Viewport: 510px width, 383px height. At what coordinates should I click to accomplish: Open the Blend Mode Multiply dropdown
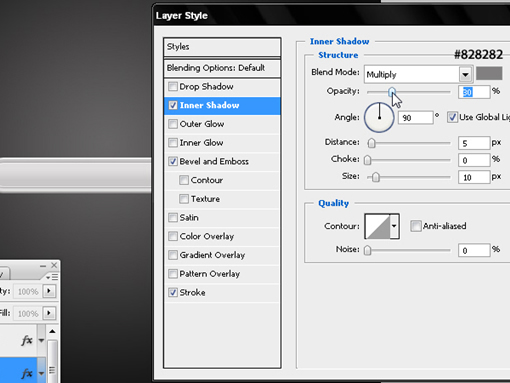418,74
